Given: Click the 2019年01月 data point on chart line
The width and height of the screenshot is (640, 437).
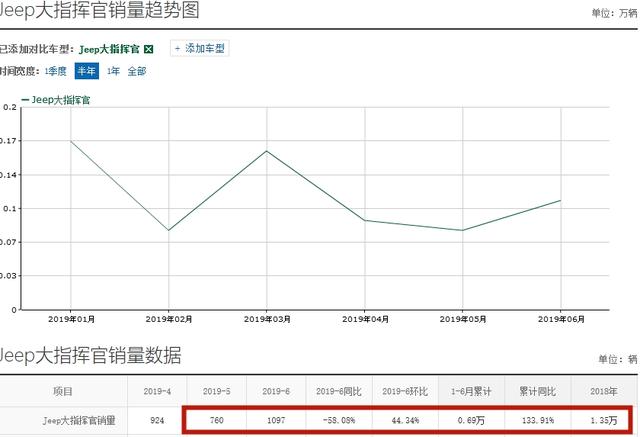Looking at the screenshot, I should click(x=71, y=141).
